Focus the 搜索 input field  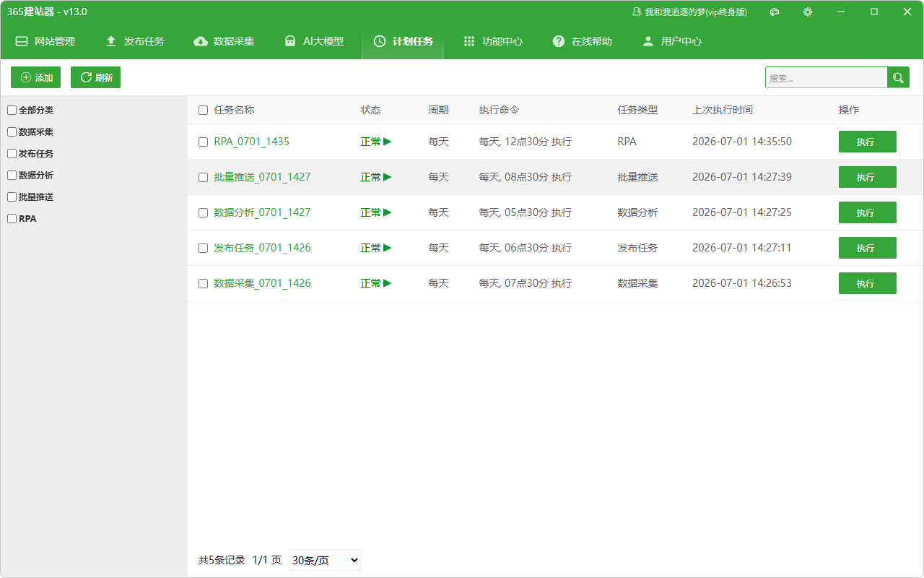(826, 77)
